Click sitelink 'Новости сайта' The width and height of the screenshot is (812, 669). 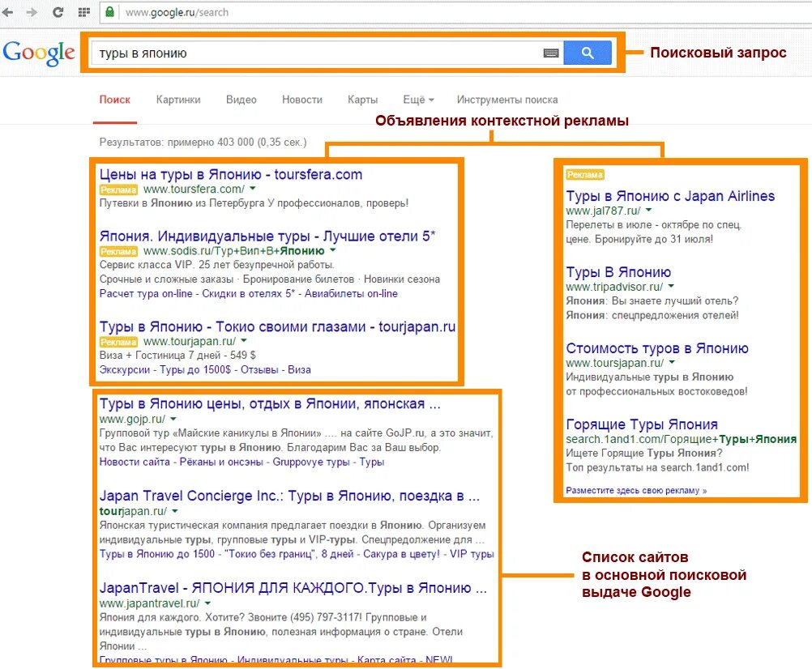coord(135,462)
